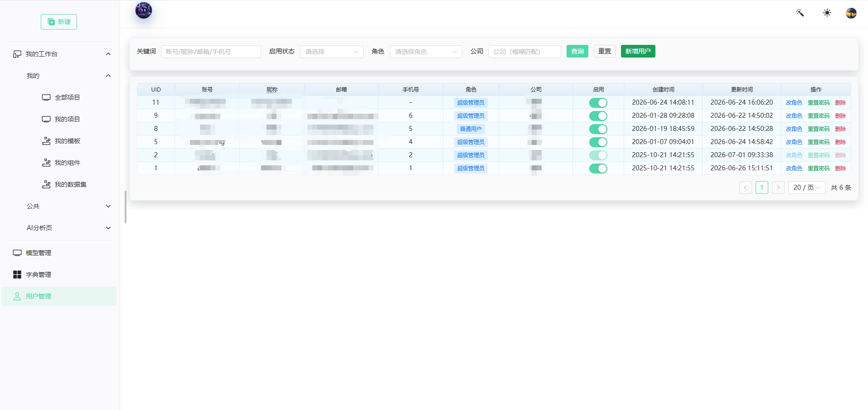The width and height of the screenshot is (868, 410).
Task: Open the 启用状态 dropdown
Action: pos(332,52)
